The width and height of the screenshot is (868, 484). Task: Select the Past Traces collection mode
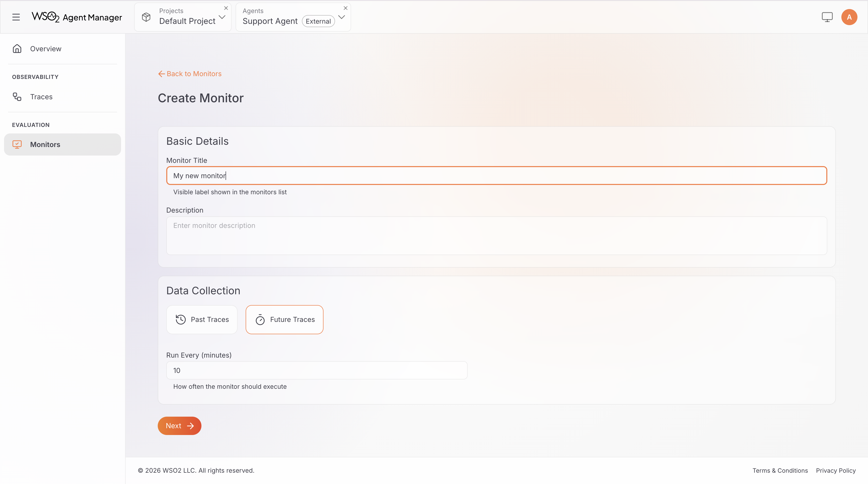202,319
